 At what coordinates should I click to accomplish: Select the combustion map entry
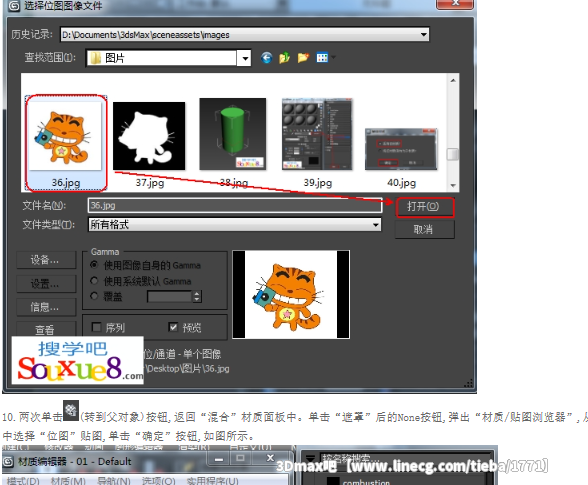(366, 482)
